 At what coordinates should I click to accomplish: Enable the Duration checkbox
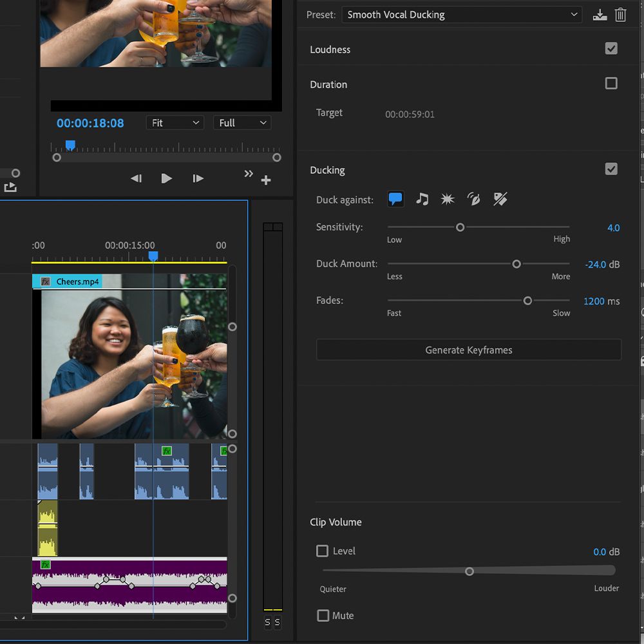611,83
